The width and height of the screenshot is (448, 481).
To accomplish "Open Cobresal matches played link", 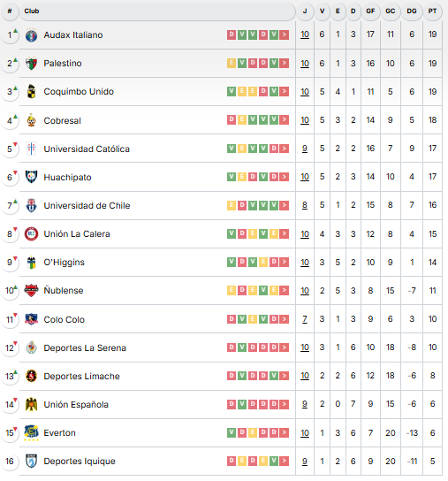I will click(305, 120).
